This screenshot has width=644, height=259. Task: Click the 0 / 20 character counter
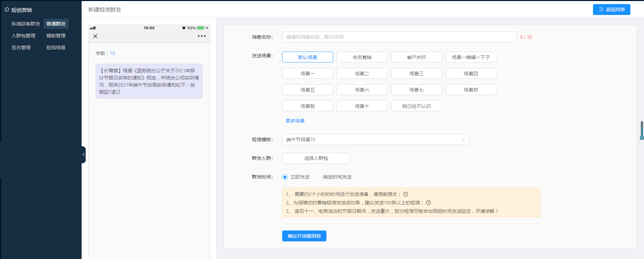click(526, 37)
